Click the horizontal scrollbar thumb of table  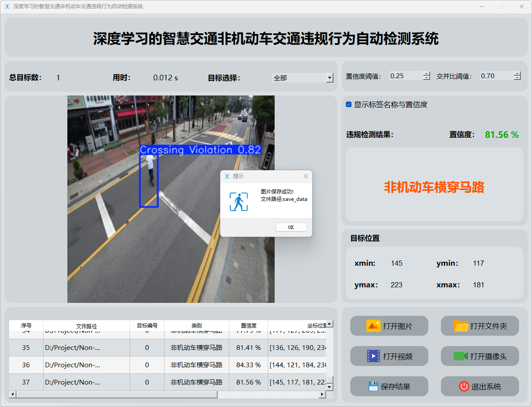point(117,394)
